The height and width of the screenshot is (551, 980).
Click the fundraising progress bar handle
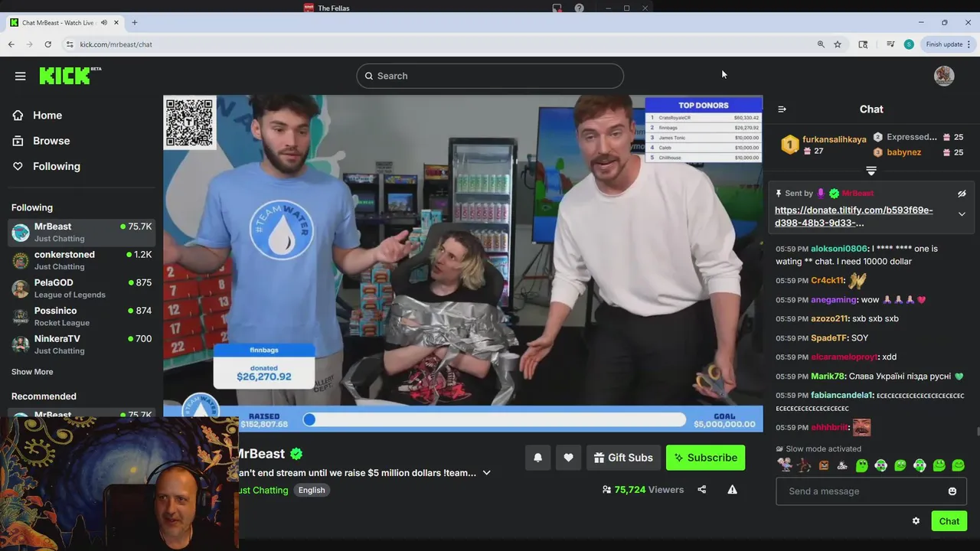[309, 419]
